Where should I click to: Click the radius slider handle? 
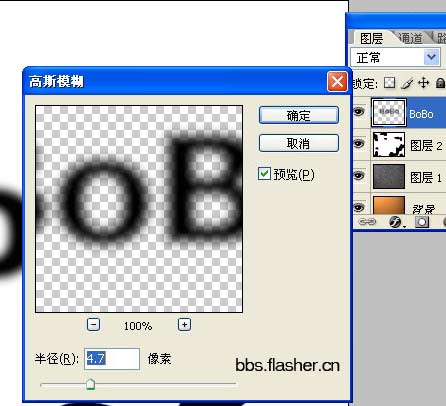90,384
